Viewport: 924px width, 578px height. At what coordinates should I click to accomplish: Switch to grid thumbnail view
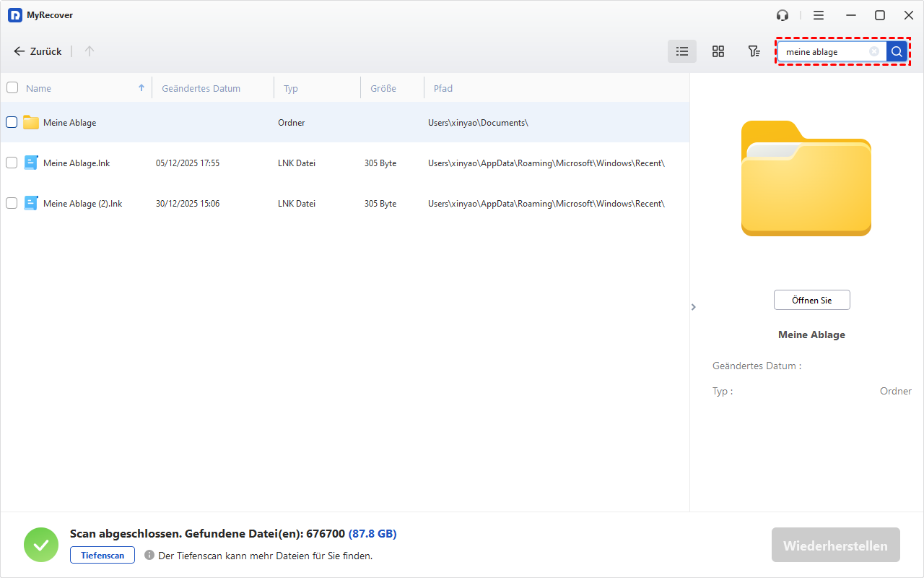pyautogui.click(x=718, y=51)
